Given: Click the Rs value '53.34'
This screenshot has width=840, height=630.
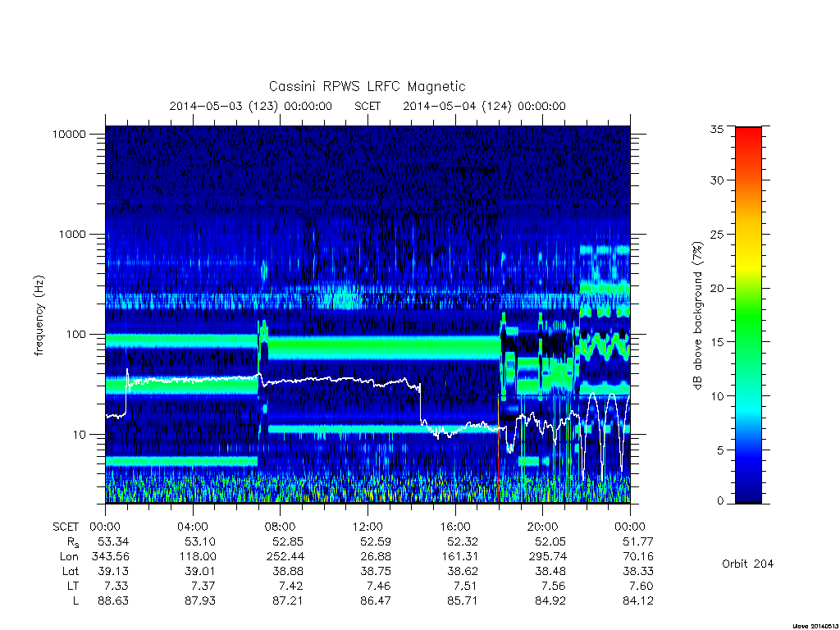Looking at the screenshot, I should 113,541.
